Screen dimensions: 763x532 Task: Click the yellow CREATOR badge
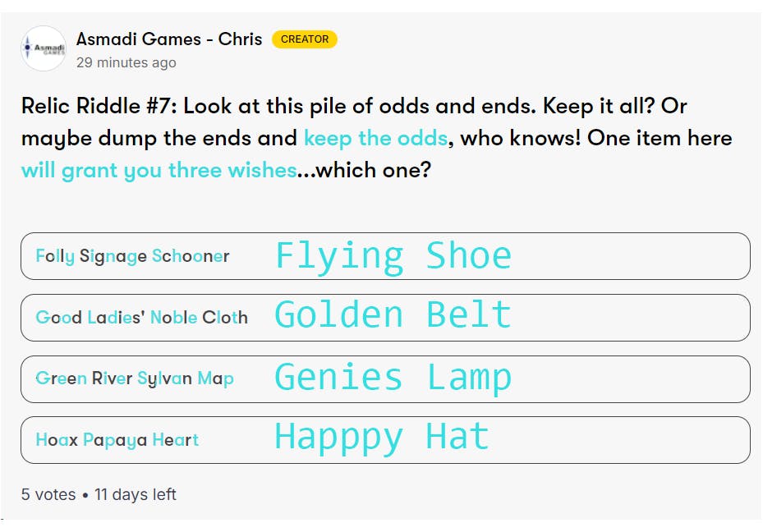pyautogui.click(x=304, y=39)
